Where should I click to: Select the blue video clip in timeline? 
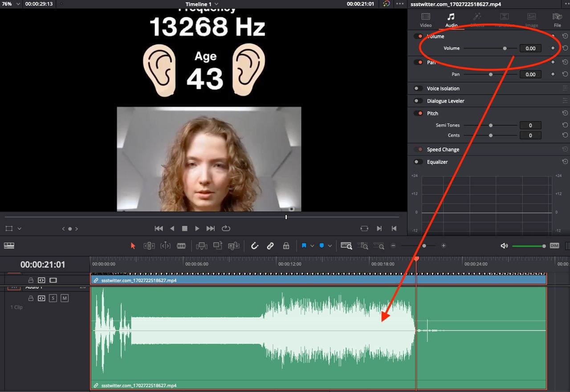[318, 280]
